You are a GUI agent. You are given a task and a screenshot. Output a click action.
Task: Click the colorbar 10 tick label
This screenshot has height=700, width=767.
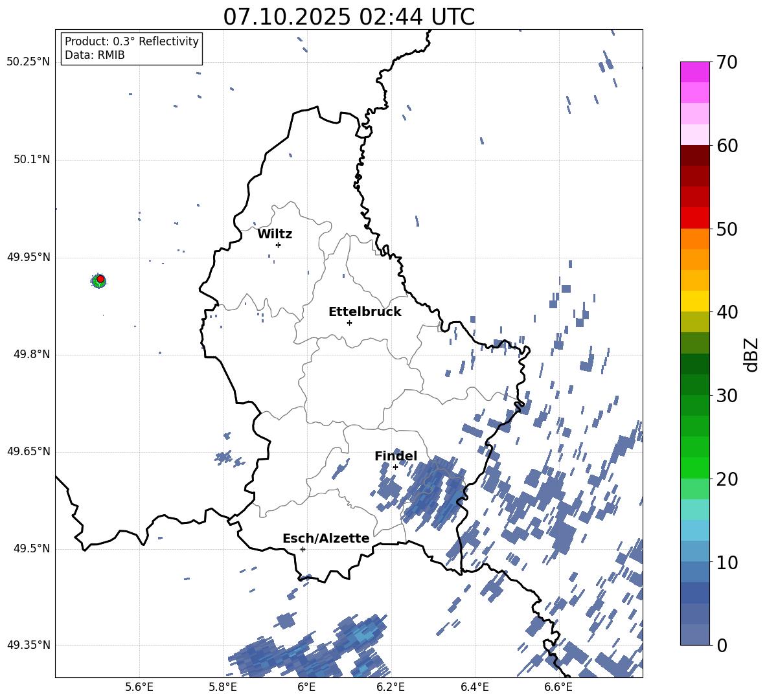pos(727,562)
